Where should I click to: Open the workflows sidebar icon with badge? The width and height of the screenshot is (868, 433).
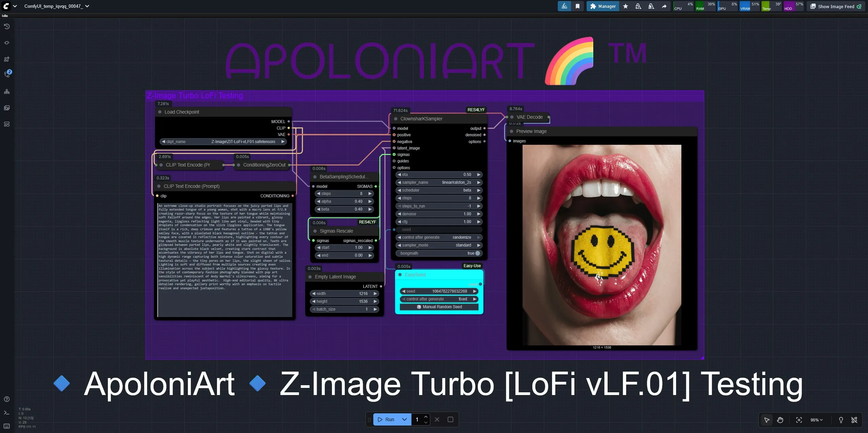(x=7, y=74)
